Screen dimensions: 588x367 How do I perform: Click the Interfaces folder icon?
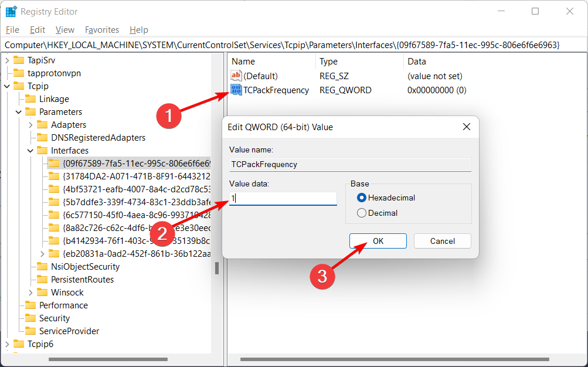(x=42, y=150)
